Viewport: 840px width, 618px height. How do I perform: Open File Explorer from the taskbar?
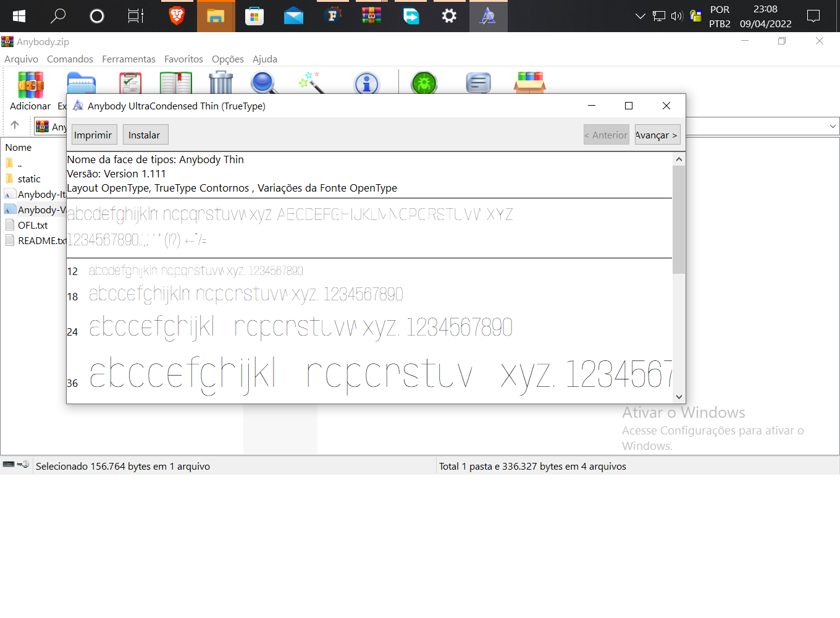click(216, 16)
